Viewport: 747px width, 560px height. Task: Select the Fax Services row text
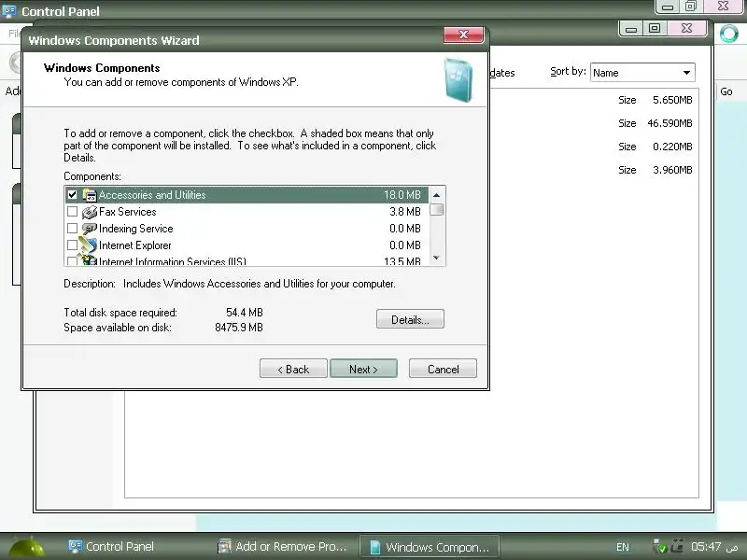point(127,212)
